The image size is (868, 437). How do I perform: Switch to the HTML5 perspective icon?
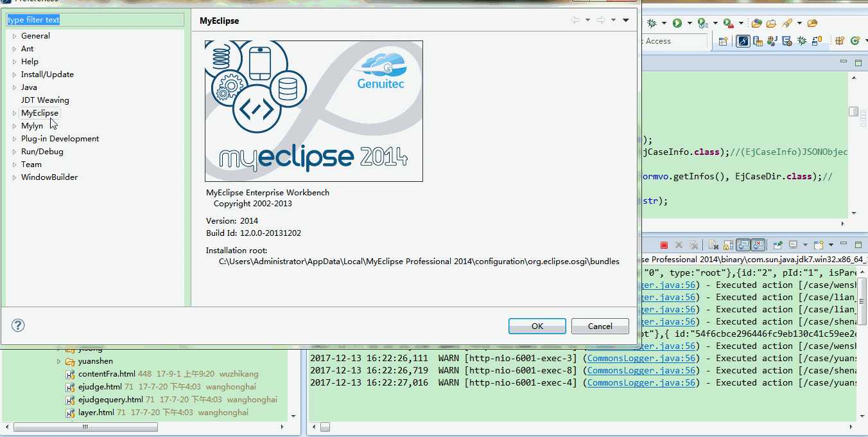click(787, 41)
